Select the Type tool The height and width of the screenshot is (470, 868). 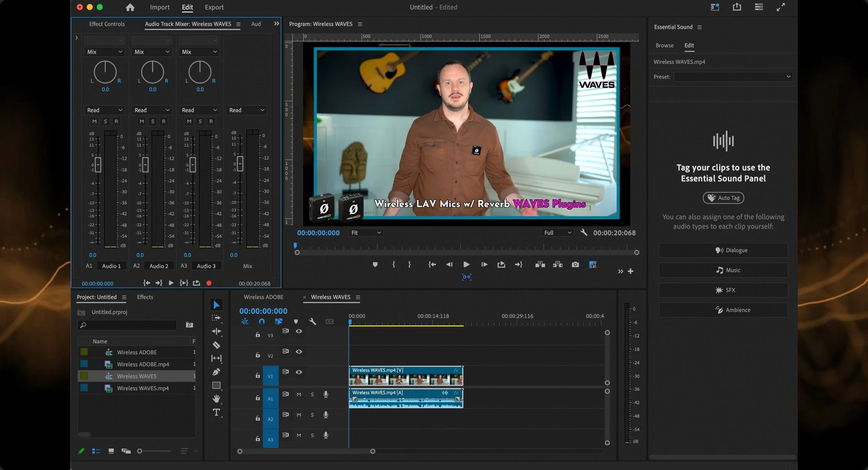tap(216, 412)
